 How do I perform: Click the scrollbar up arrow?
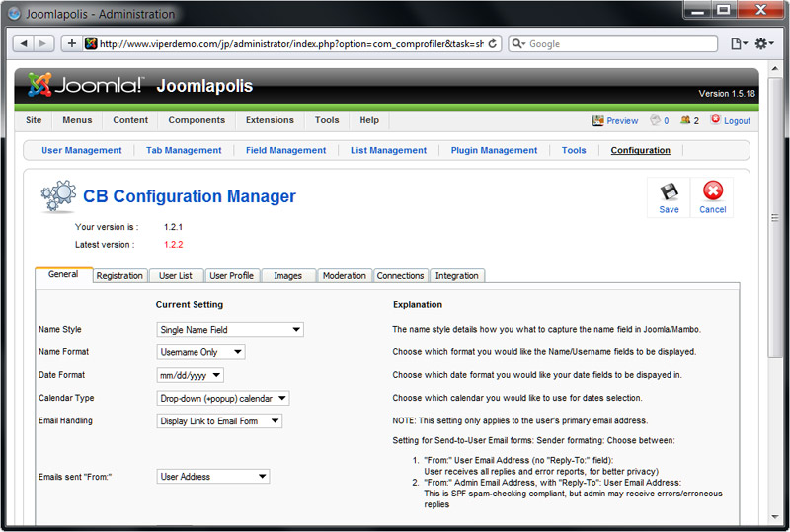pos(775,68)
